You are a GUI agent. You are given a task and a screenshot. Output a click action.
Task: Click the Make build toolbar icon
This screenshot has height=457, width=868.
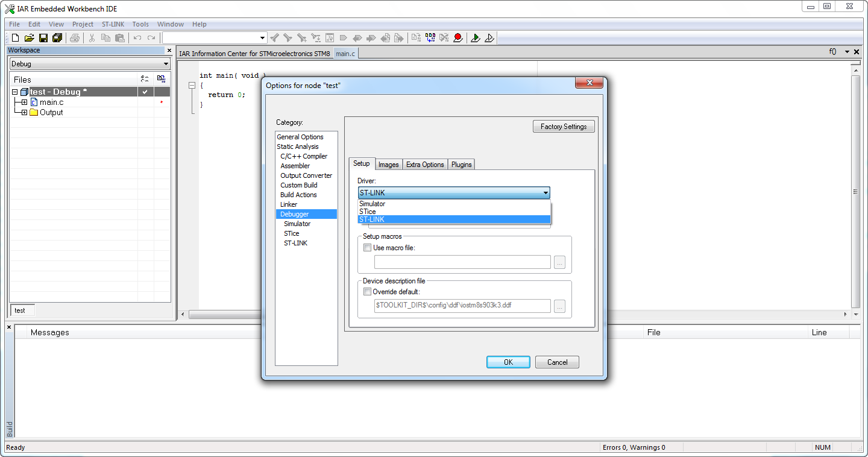(x=430, y=38)
